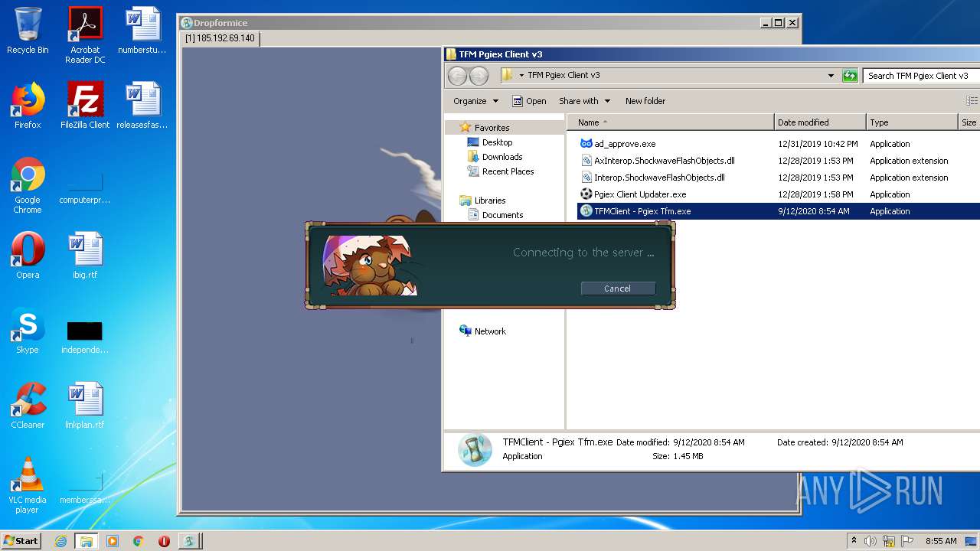Viewport: 980px width, 551px height.
Task: Open Chrome from the taskbar
Action: (139, 541)
